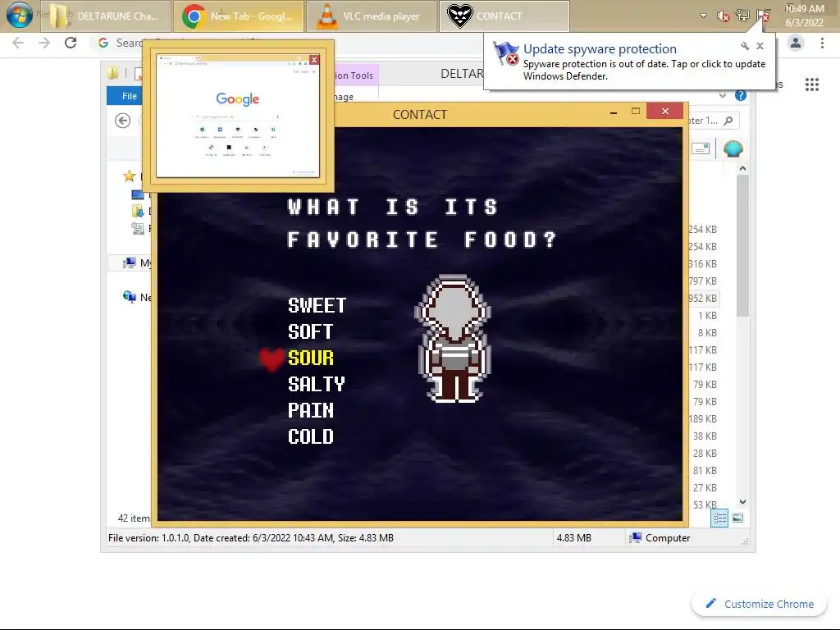Minimize the CONTACT window
The image size is (840, 630).
(x=614, y=112)
